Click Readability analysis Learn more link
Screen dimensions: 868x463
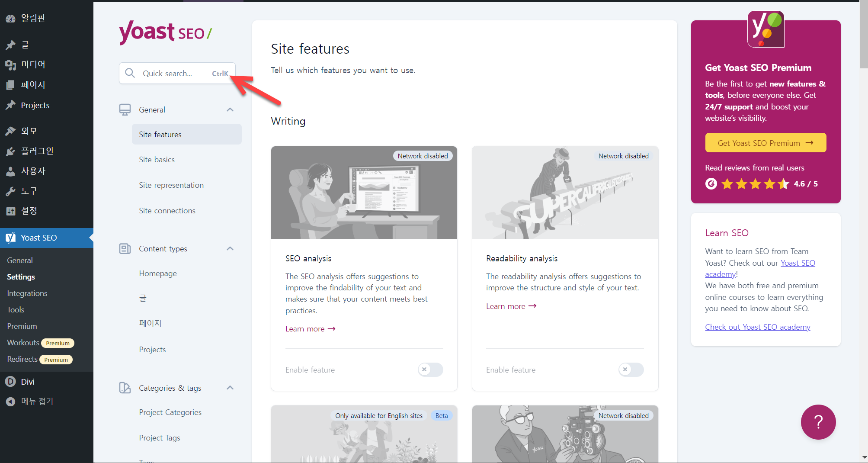[511, 306]
